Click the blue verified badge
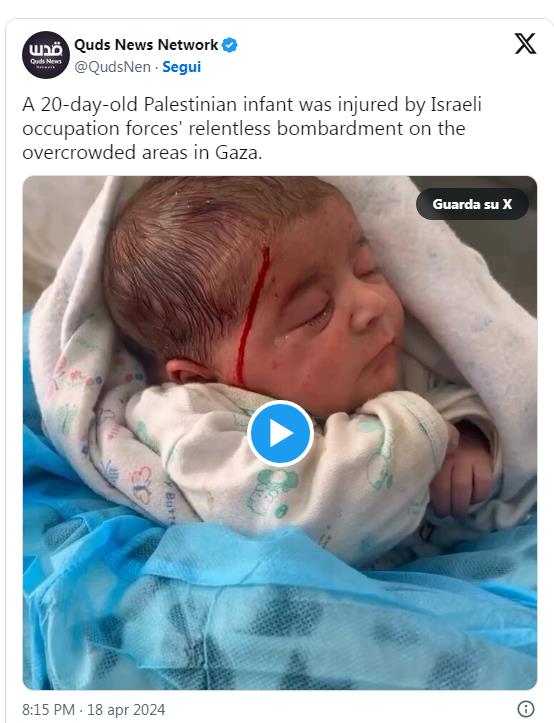Image resolution: width=554 pixels, height=723 pixels. (229, 45)
